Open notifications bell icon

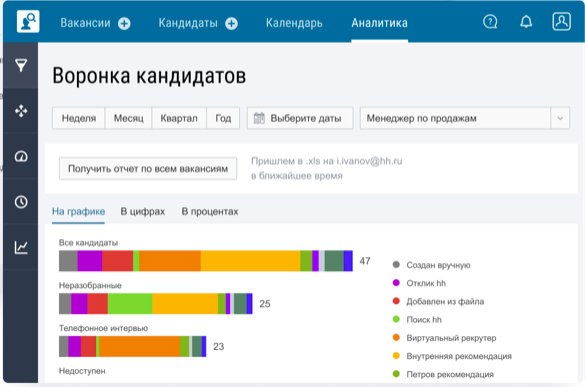tap(526, 22)
